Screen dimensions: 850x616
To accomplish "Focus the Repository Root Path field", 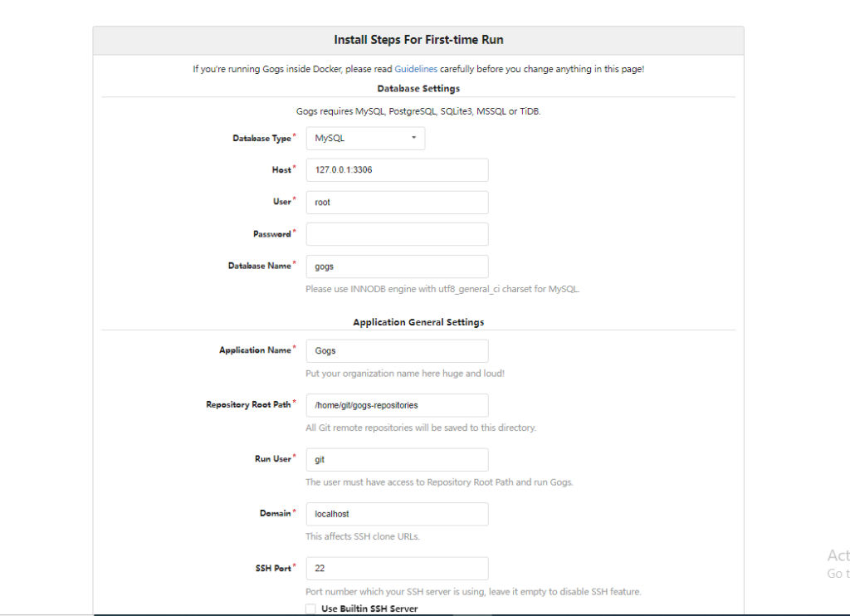I will point(397,405).
